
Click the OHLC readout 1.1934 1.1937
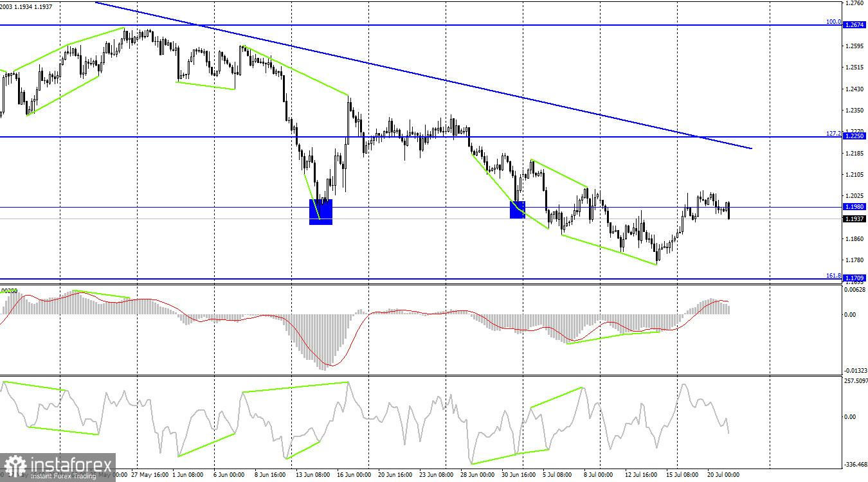pos(35,6)
